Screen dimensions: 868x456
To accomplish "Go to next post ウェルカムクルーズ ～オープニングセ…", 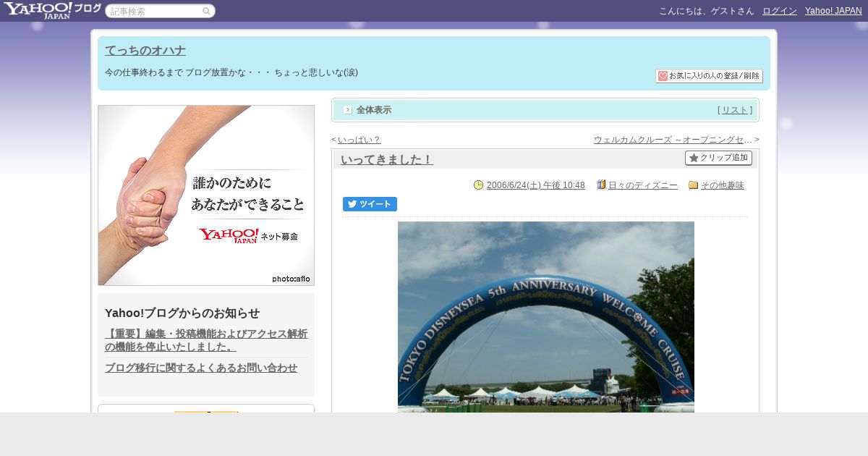I will click(673, 140).
